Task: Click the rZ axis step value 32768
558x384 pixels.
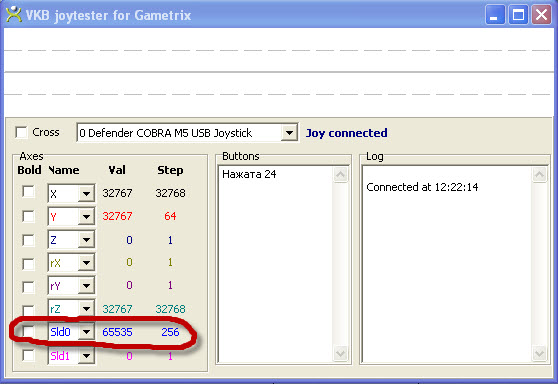Action: (x=170, y=309)
